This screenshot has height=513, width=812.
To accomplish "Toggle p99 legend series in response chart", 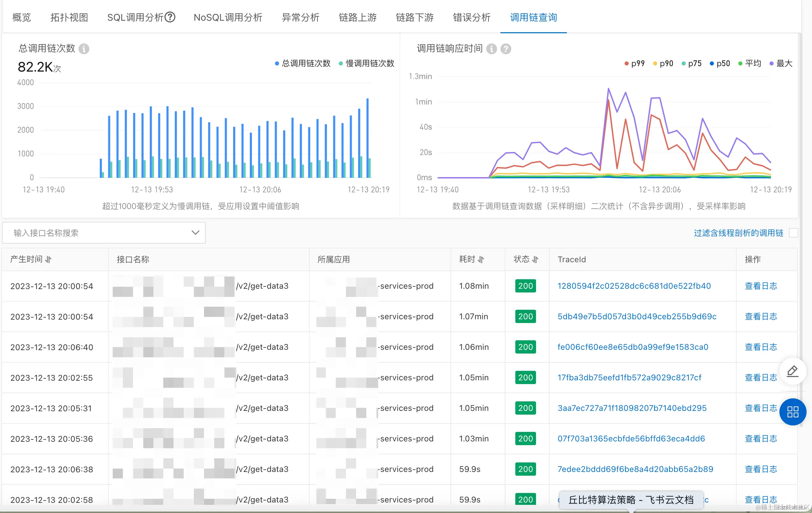I will point(637,63).
